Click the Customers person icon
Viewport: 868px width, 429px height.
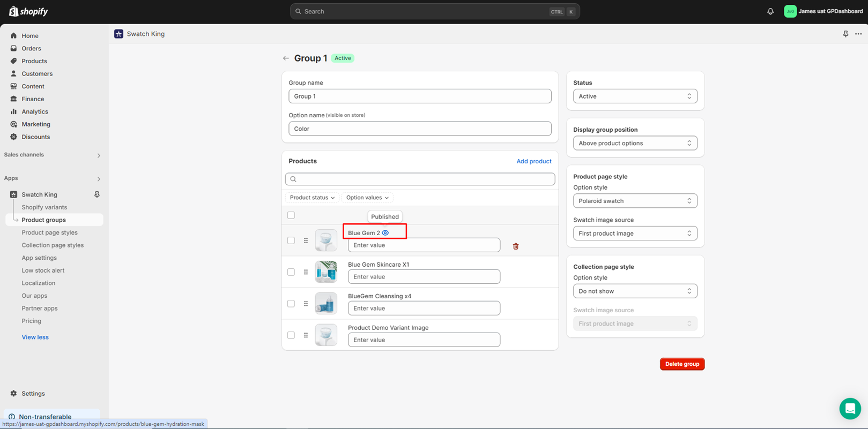(x=13, y=73)
